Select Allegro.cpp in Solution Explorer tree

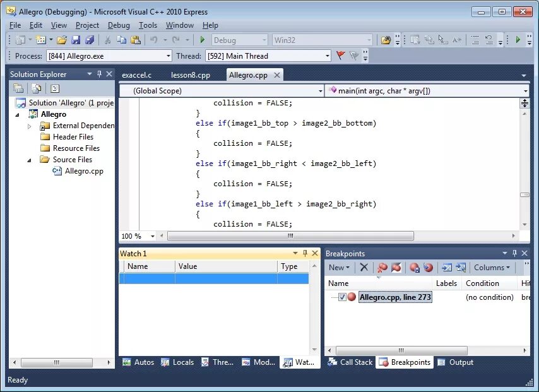point(84,171)
